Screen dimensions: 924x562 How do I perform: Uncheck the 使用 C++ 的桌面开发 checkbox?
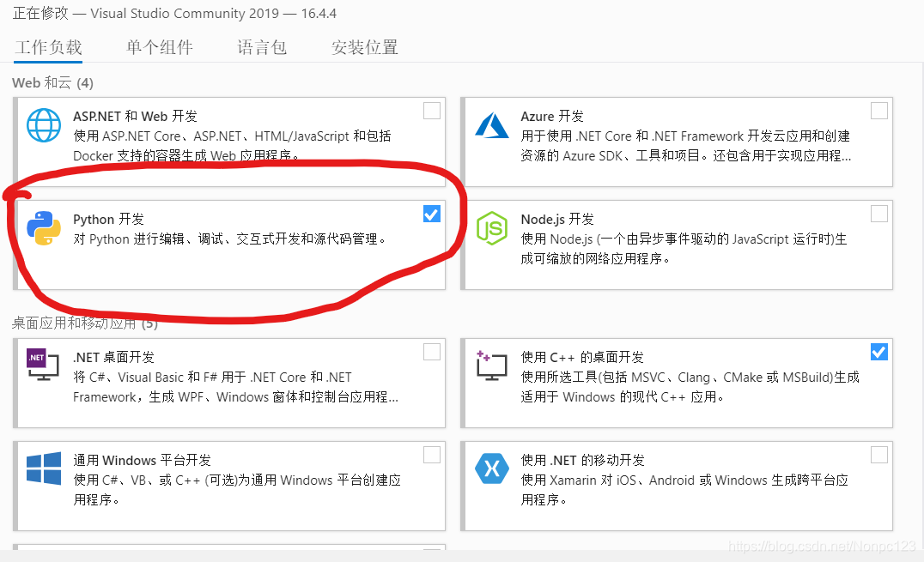(x=879, y=352)
